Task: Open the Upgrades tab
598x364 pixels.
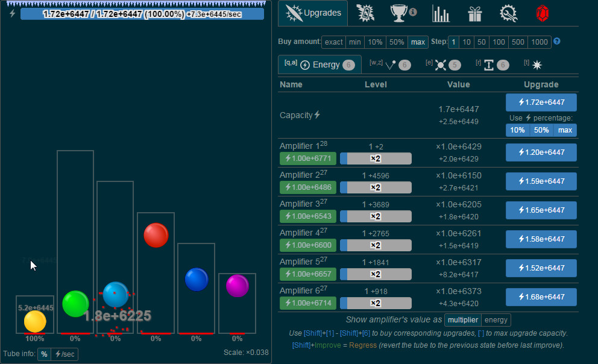Action: click(x=312, y=13)
